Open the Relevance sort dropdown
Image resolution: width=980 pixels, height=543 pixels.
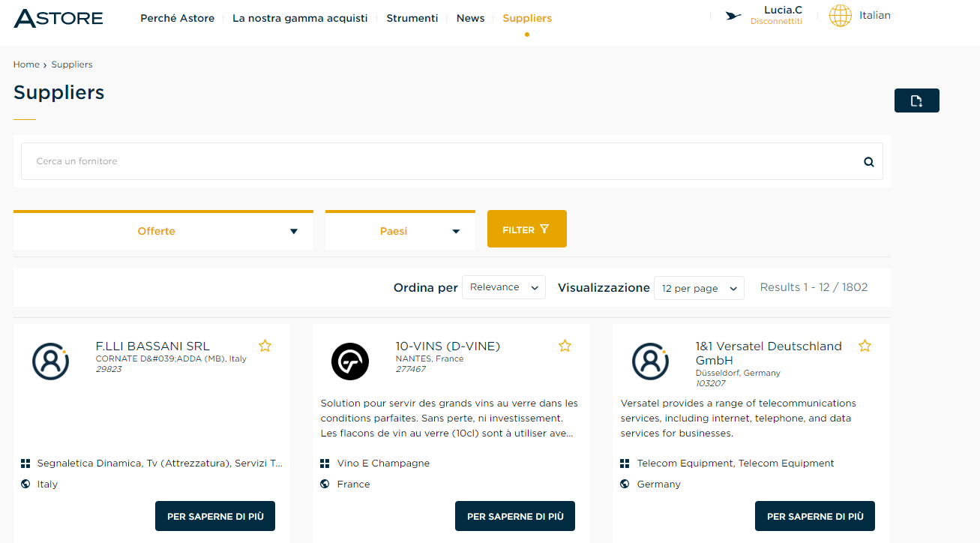coord(504,287)
